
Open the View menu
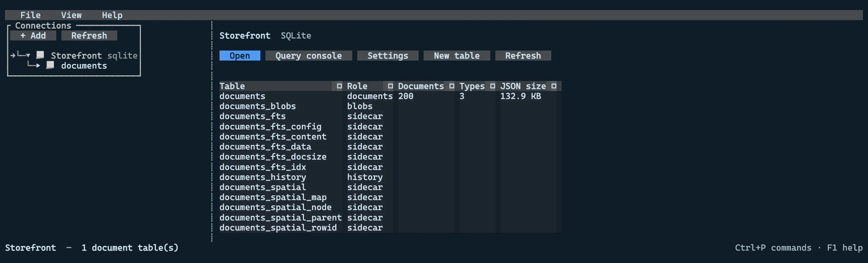click(x=71, y=15)
